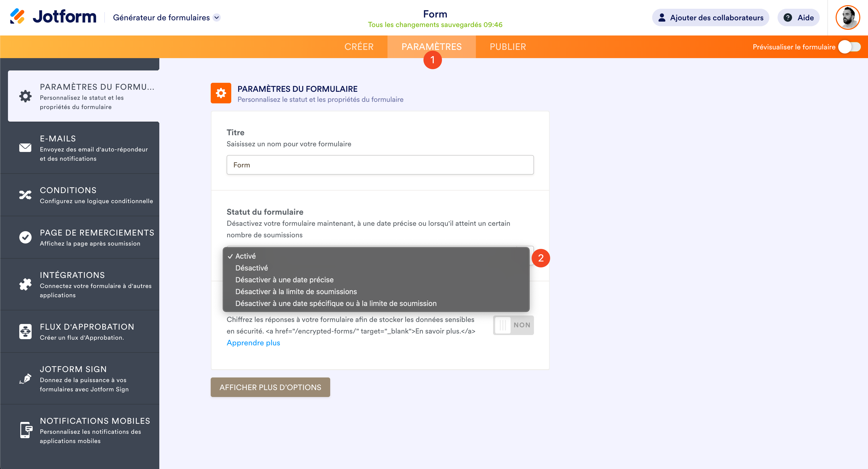Click AFFICHER PLUS D'OPTIONS button
868x469 pixels.
[x=270, y=387]
